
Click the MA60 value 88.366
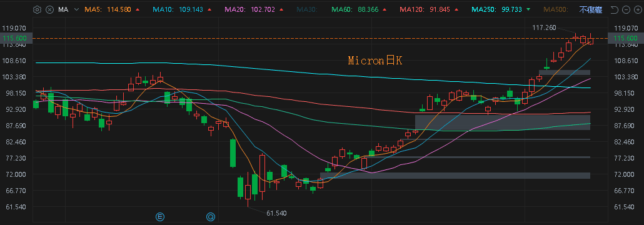point(368,9)
